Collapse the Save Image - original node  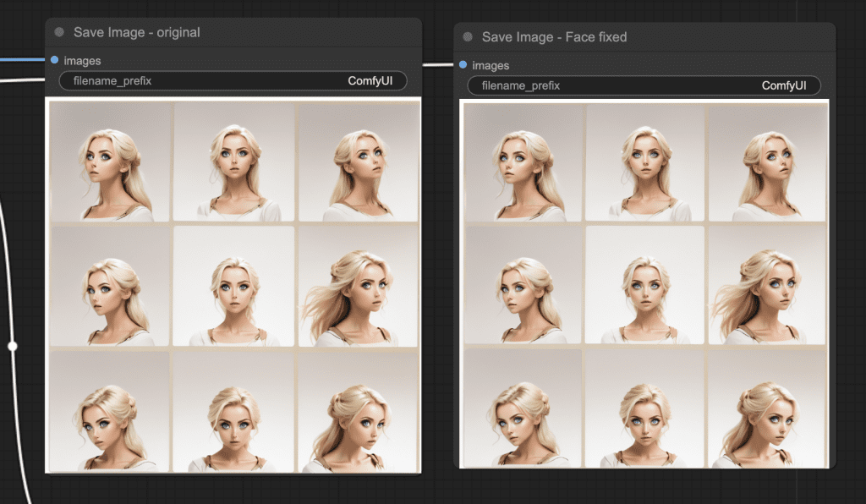(x=59, y=33)
